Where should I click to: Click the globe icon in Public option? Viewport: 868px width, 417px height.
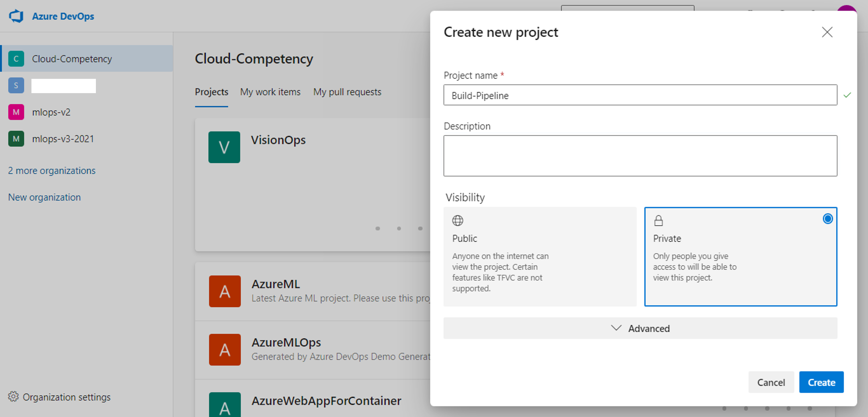tap(458, 221)
